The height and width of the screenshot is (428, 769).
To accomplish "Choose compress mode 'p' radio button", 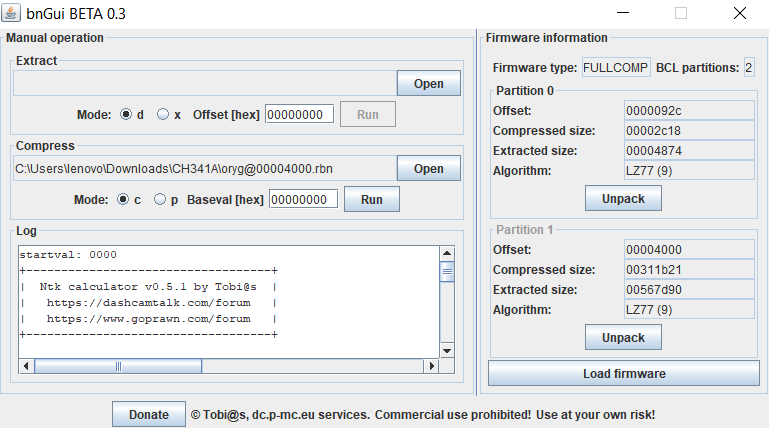I will (161, 200).
